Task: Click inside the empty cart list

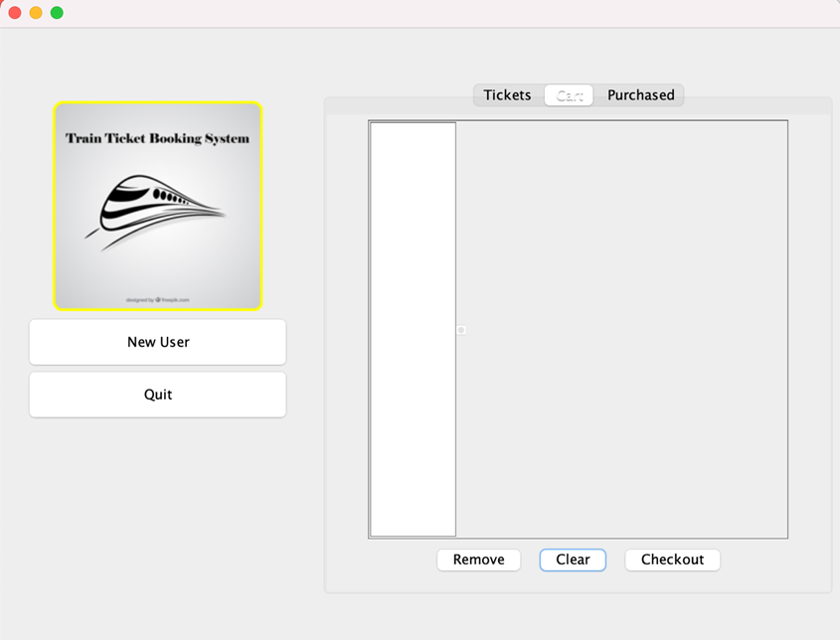Action: click(412, 328)
